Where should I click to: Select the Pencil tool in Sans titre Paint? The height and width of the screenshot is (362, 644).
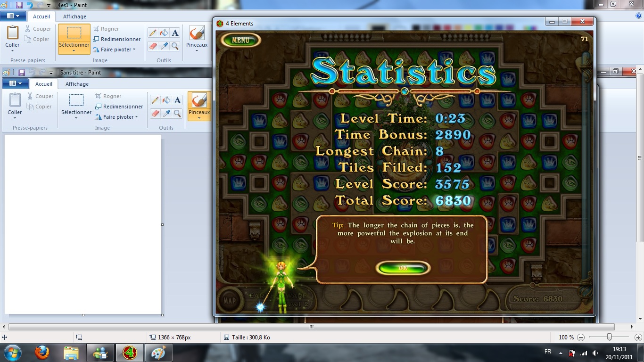pyautogui.click(x=155, y=100)
